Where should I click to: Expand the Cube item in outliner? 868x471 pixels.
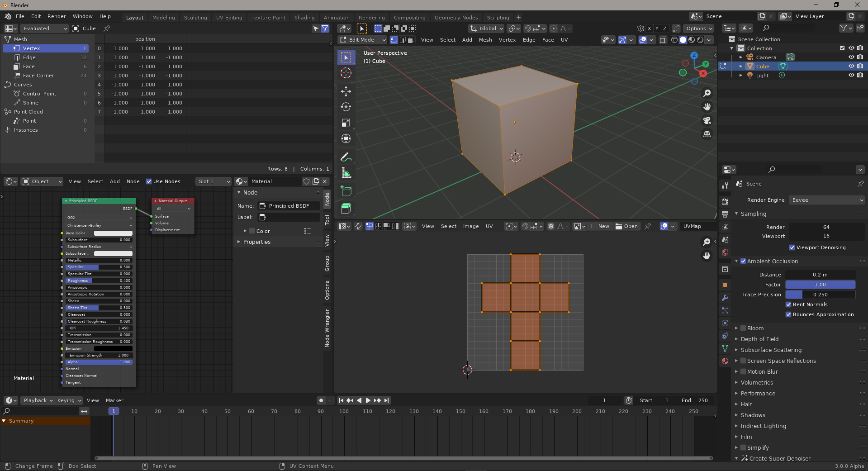pyautogui.click(x=740, y=66)
